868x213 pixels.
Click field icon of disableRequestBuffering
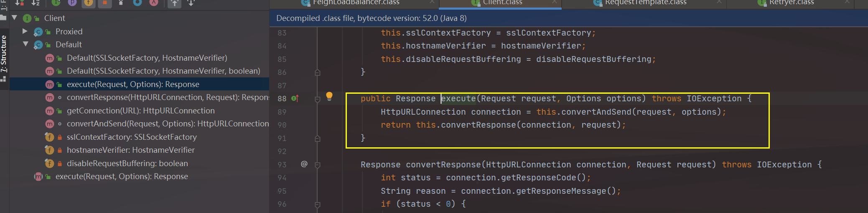[49, 163]
